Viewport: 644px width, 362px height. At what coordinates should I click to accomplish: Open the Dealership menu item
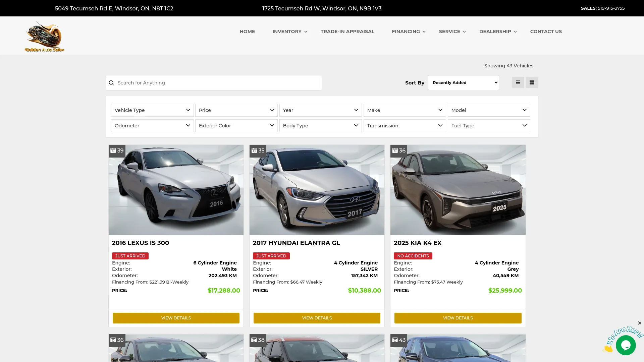point(495,32)
